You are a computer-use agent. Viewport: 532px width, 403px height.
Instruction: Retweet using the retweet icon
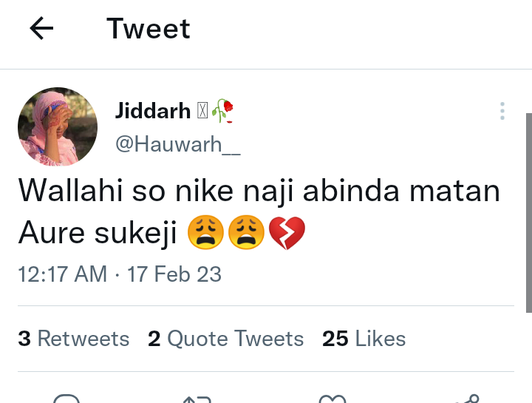coord(198,398)
